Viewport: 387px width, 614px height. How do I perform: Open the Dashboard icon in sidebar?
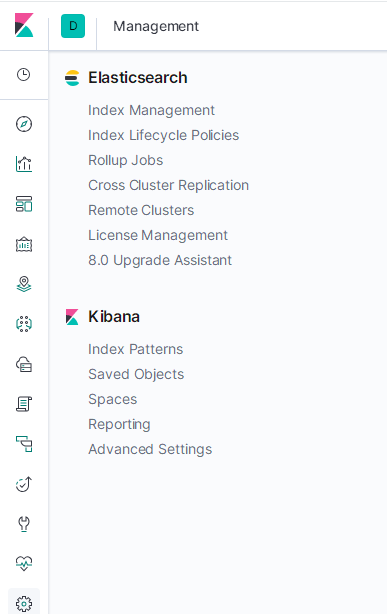click(24, 204)
